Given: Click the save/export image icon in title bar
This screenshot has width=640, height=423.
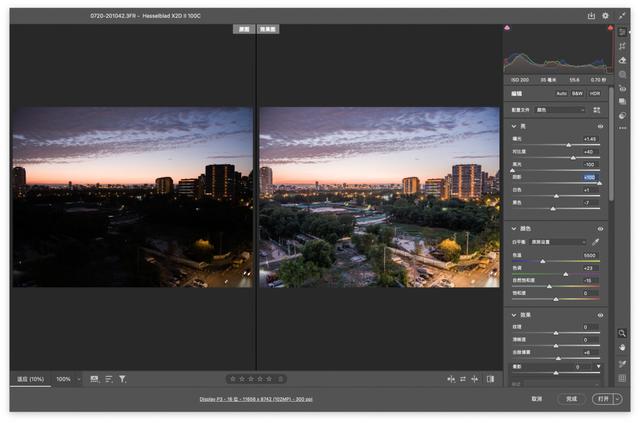Looking at the screenshot, I should (591, 16).
